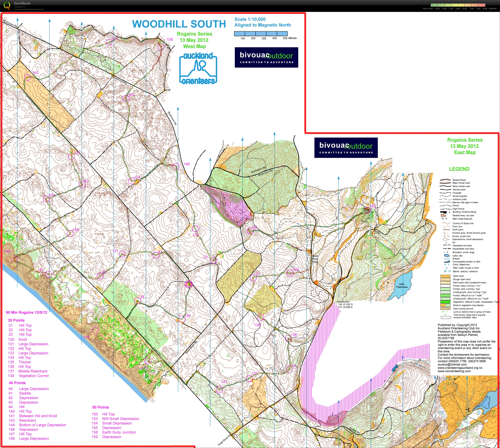Click control circle 143 on orange strip

pos(28,78)
